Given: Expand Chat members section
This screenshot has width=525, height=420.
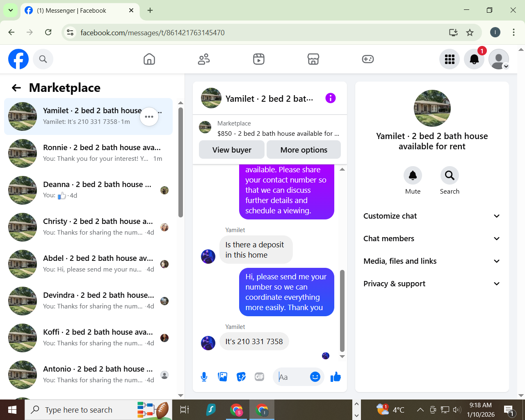Looking at the screenshot, I should click(432, 239).
